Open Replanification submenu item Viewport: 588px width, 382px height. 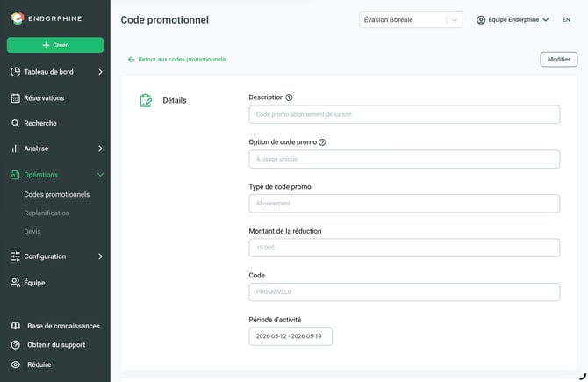pos(47,213)
